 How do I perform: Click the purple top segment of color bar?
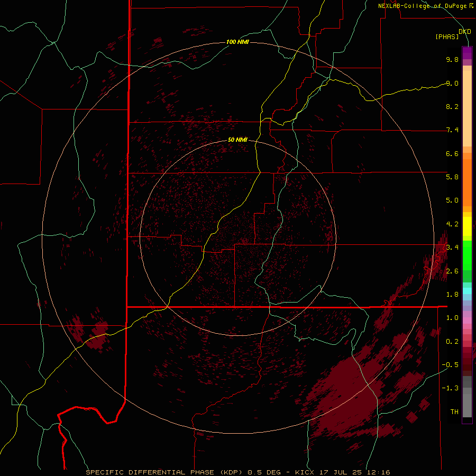pos(467,53)
